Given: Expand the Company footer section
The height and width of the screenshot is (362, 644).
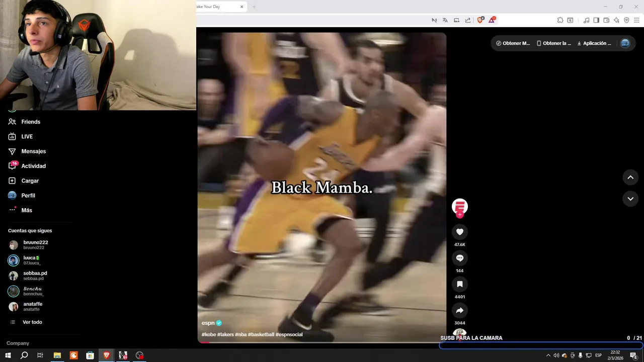Looking at the screenshot, I should pyautogui.click(x=18, y=343).
